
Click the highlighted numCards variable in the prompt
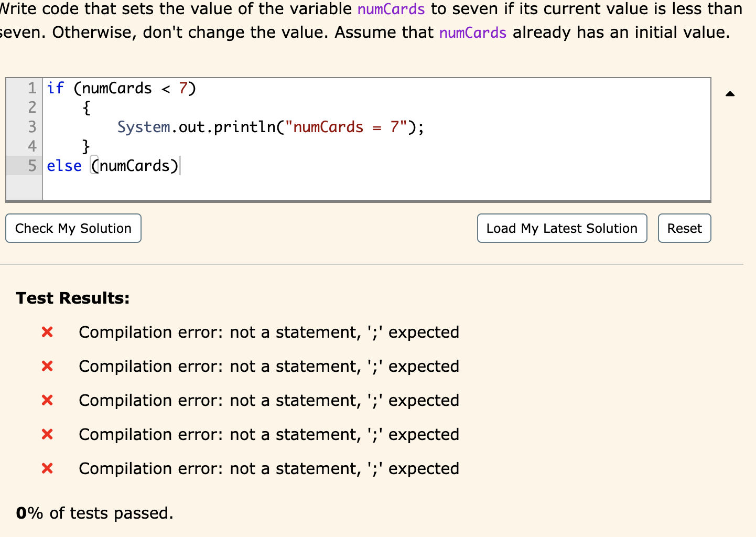coord(391,9)
